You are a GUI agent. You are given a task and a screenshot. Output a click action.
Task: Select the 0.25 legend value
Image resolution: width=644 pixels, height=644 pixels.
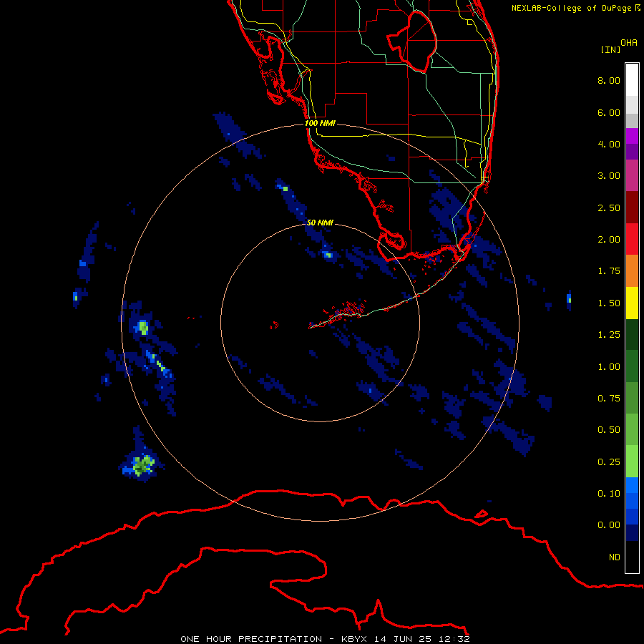[609, 462]
